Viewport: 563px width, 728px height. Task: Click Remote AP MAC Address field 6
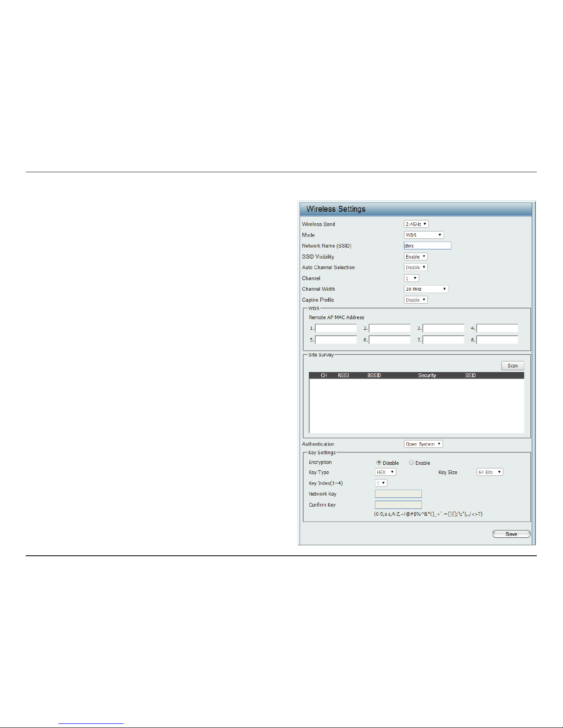[x=390, y=340]
